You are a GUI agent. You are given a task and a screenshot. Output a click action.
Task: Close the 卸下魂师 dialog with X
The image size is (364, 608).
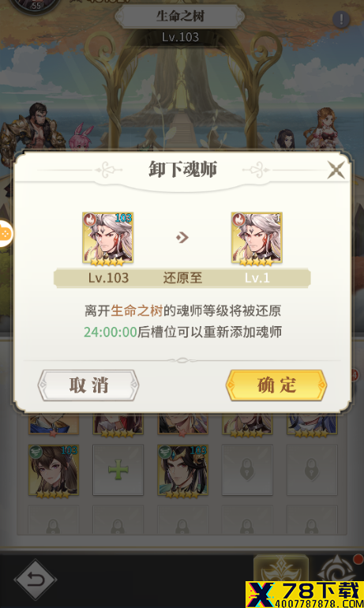[336, 170]
